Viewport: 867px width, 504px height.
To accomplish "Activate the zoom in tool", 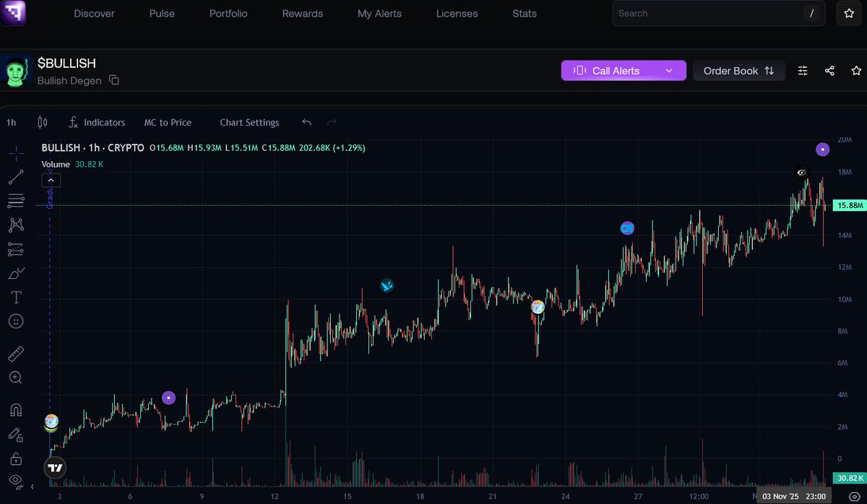I will (16, 378).
